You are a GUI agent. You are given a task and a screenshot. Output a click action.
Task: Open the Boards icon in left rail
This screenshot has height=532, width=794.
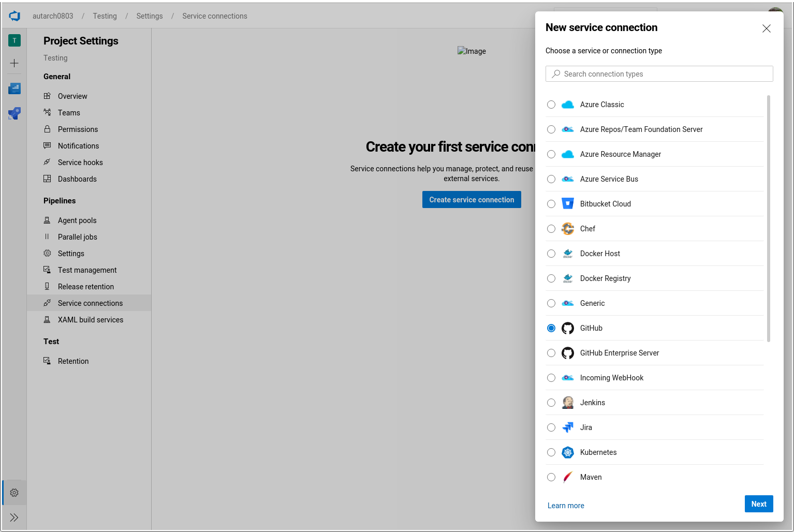click(14, 88)
